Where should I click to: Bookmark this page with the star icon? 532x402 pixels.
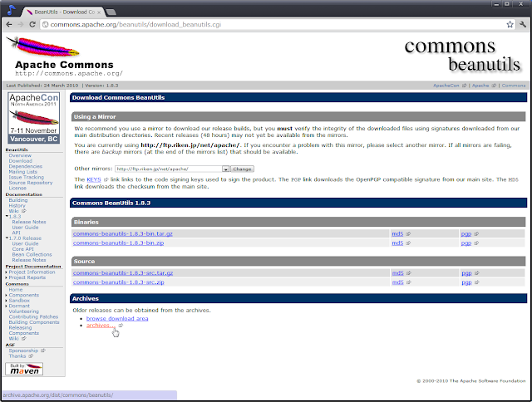pyautogui.click(x=510, y=24)
